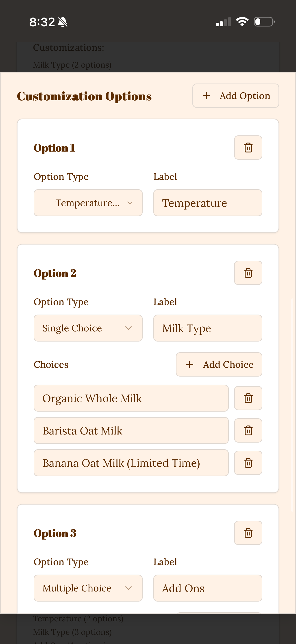This screenshot has height=644, width=296.
Task: Click the Add Choice button
Action: coord(219,364)
